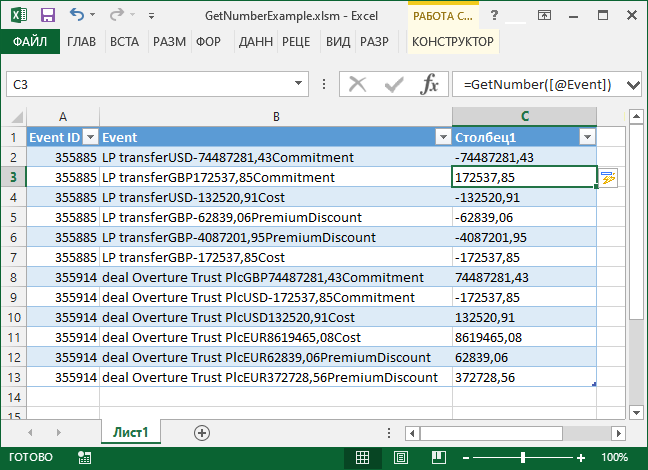
Task: Switch to ДАНН ribbon tab
Action: (255, 41)
